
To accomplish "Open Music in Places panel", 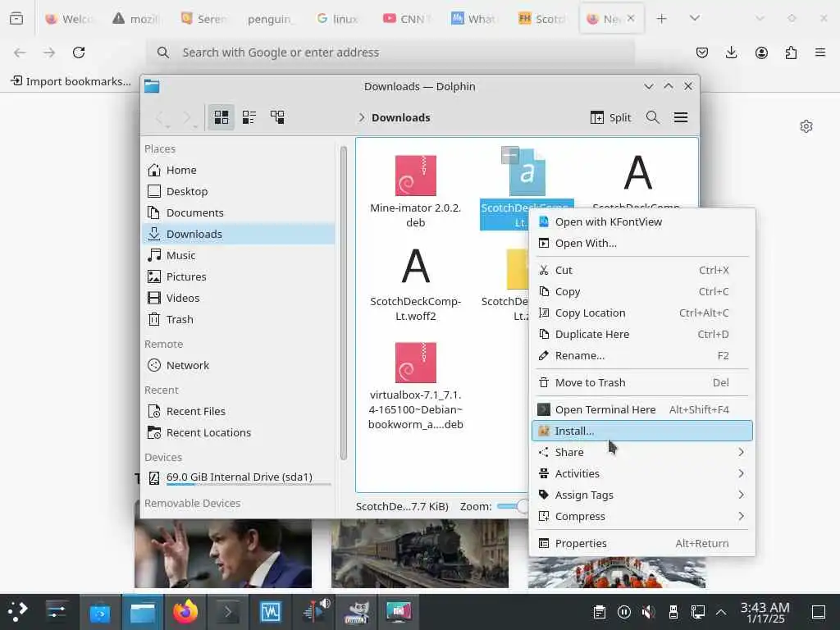I will pyautogui.click(x=239, y=256).
